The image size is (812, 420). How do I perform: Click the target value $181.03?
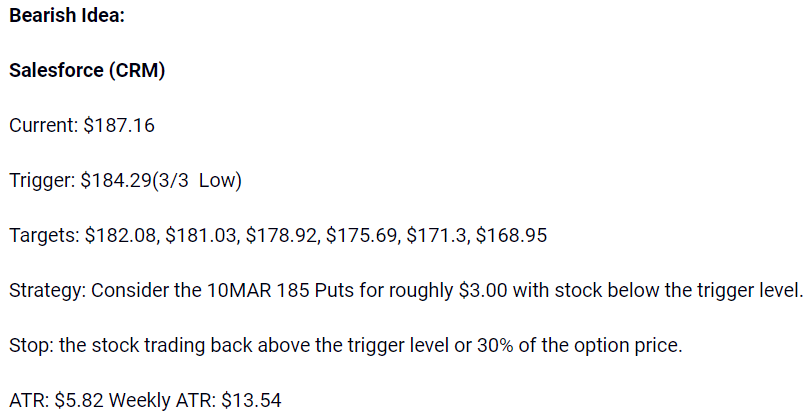(200, 235)
